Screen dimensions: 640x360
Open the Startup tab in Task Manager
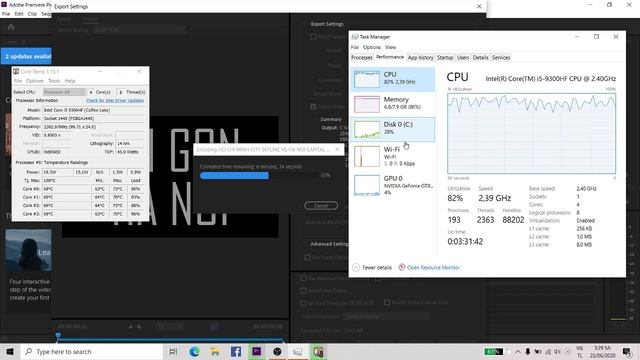(x=445, y=58)
